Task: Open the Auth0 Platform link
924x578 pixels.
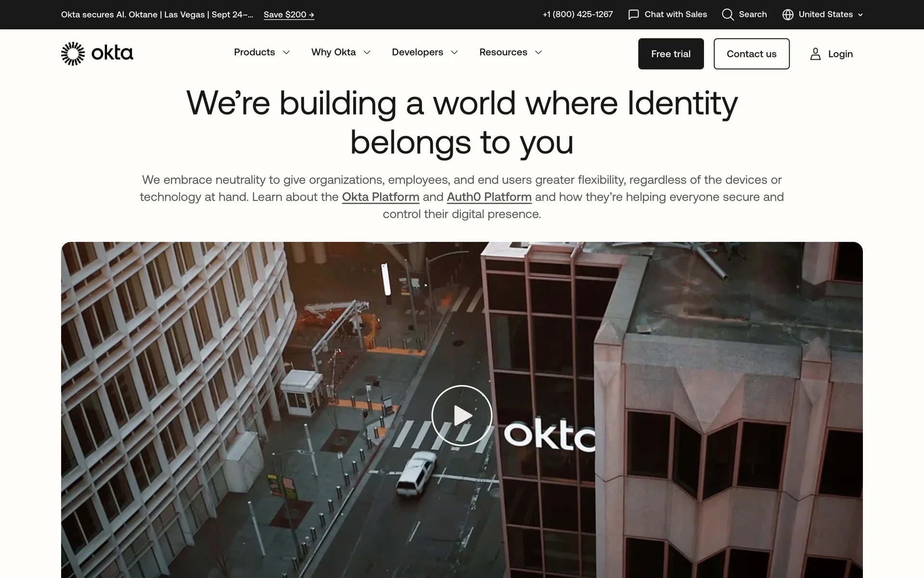Action: coord(489,197)
